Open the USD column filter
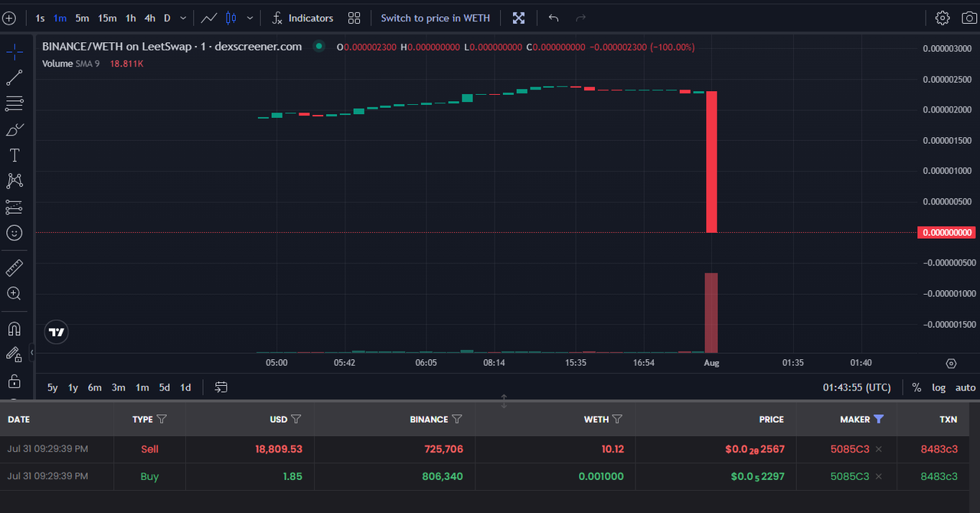The height and width of the screenshot is (513, 980). (x=296, y=419)
